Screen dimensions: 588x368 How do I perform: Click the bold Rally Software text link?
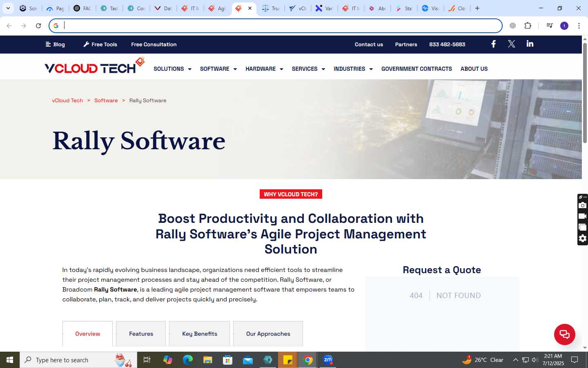pyautogui.click(x=116, y=289)
